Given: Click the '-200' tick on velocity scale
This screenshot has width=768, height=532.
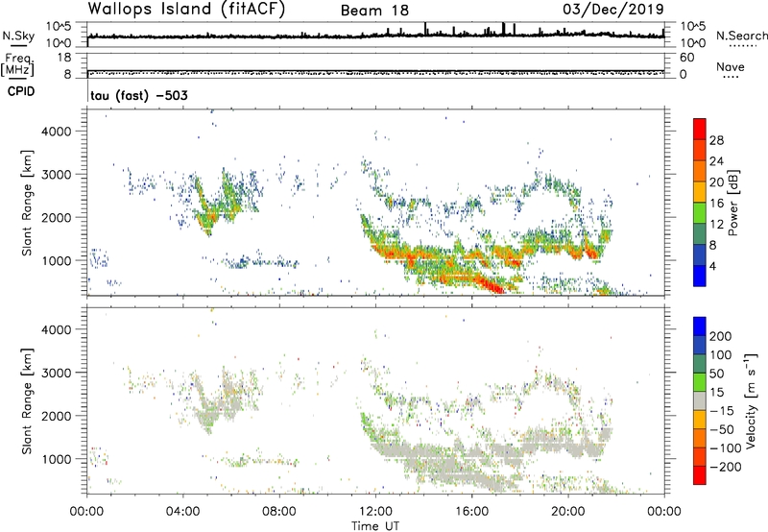Looking at the screenshot, I should coord(726,467).
